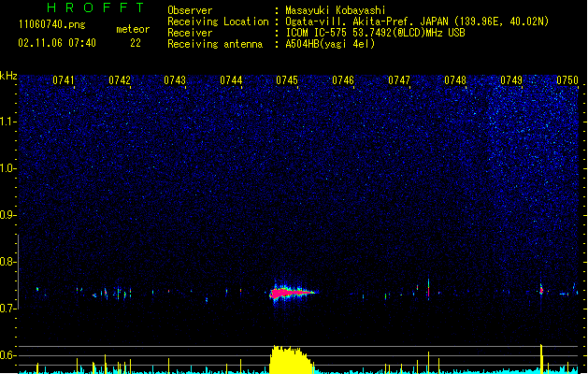Click the kHz axis unit label

[x=8, y=76]
